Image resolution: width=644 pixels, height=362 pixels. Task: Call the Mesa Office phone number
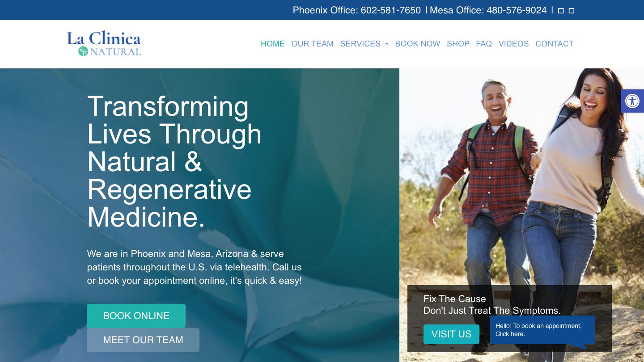coord(517,10)
